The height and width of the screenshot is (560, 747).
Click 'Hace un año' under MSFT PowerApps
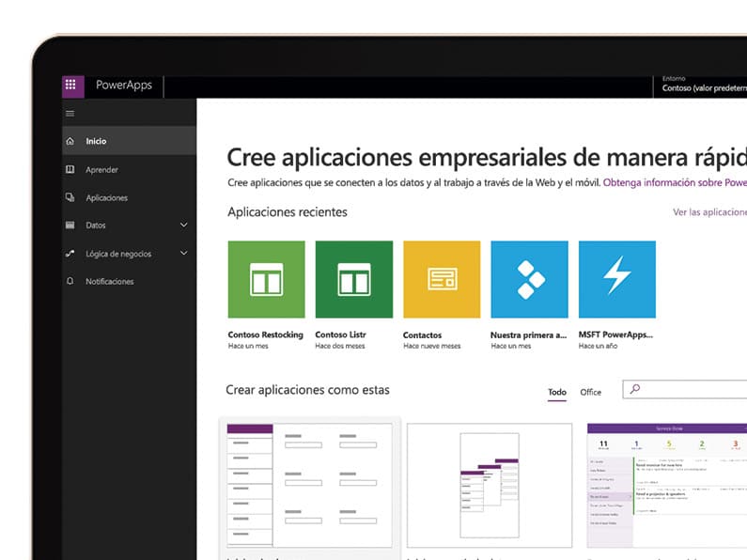click(598, 346)
